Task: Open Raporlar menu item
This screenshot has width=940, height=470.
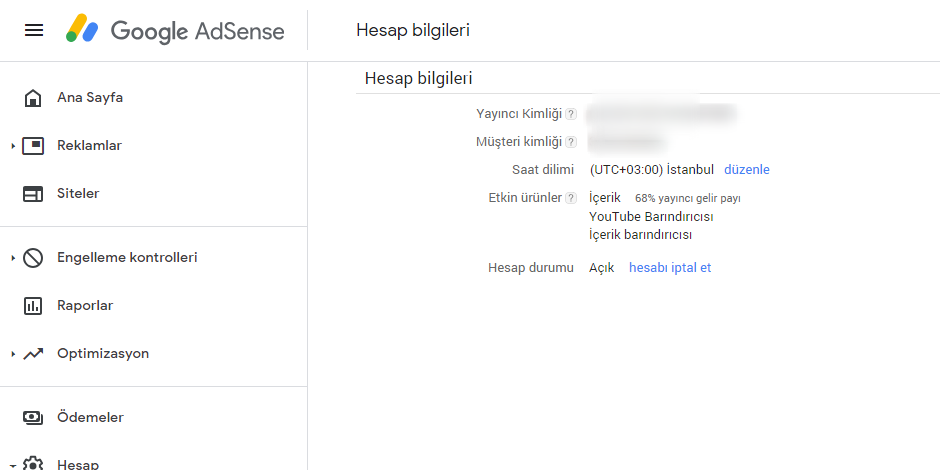Action: pyautogui.click(x=85, y=306)
